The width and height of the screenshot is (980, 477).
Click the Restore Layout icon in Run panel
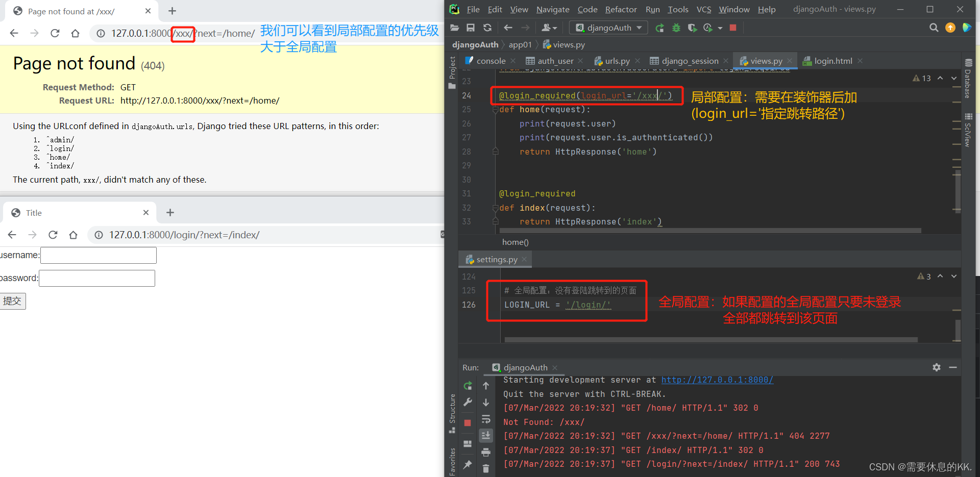click(x=468, y=444)
